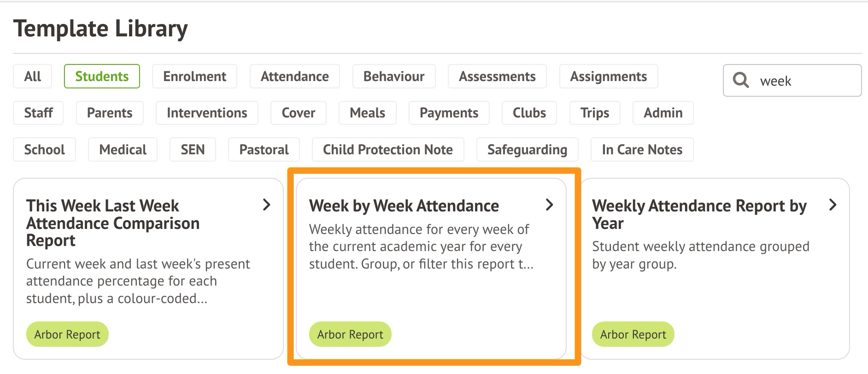This screenshot has height=374, width=868.
Task: Filter templates by Attendance
Action: (x=295, y=76)
